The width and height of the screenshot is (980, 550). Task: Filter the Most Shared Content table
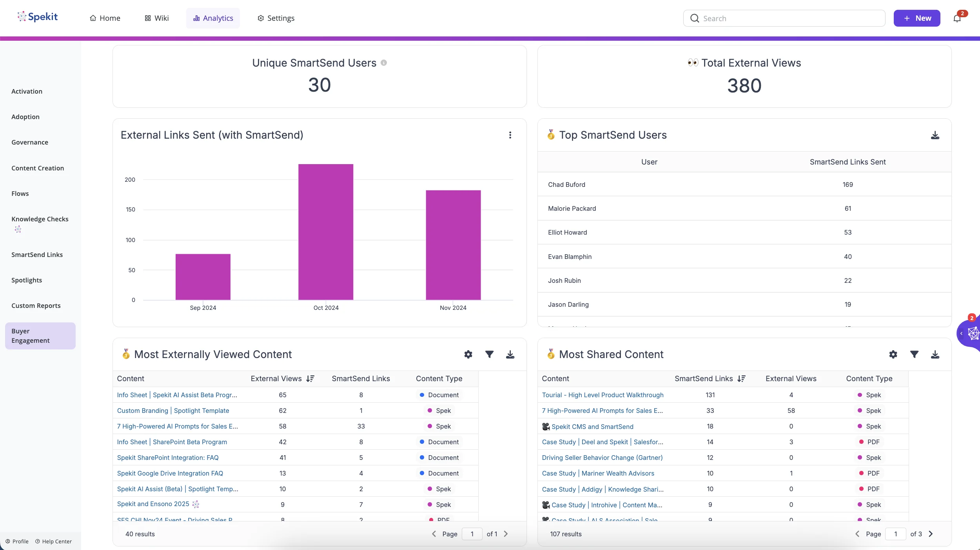point(914,355)
